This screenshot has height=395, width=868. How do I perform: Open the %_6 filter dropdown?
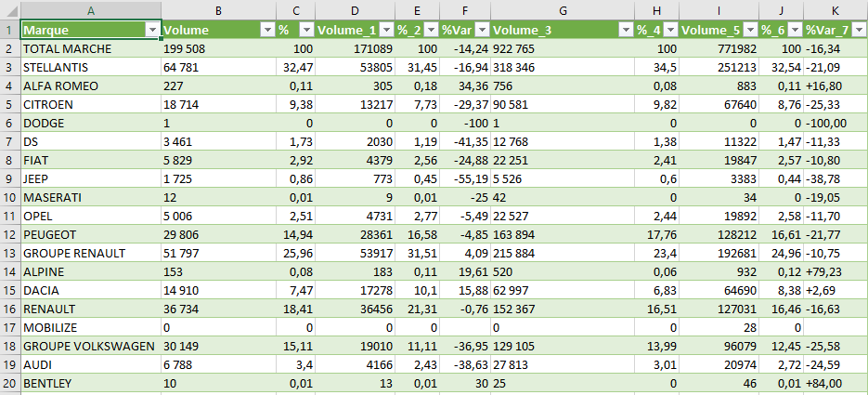(x=795, y=31)
